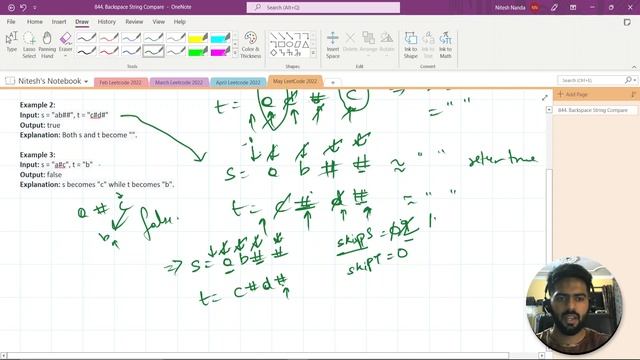This screenshot has width=640, height=360.
Task: Create a new section with plus tab
Action: coord(333,82)
